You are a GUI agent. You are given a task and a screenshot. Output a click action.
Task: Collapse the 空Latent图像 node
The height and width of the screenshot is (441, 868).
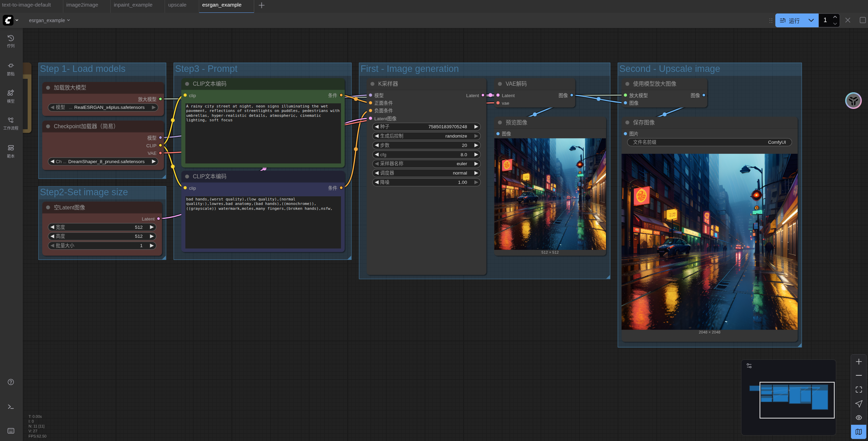(x=48, y=207)
